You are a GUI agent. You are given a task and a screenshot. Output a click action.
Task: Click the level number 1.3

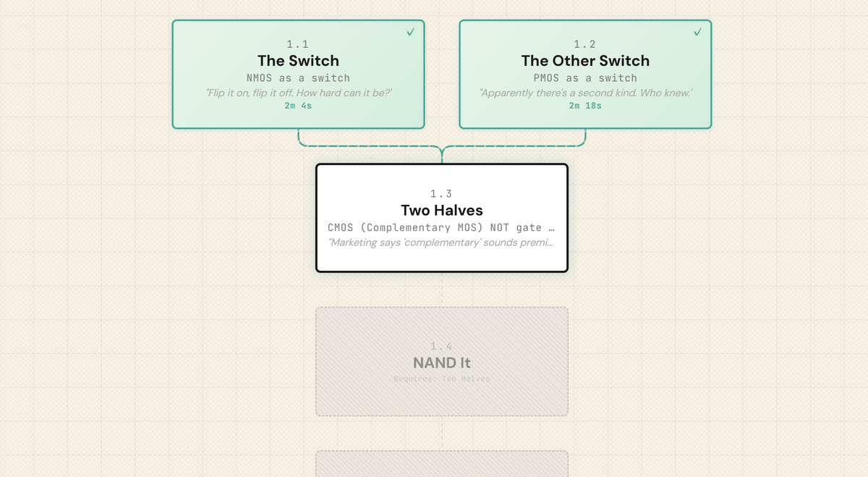pyautogui.click(x=441, y=193)
